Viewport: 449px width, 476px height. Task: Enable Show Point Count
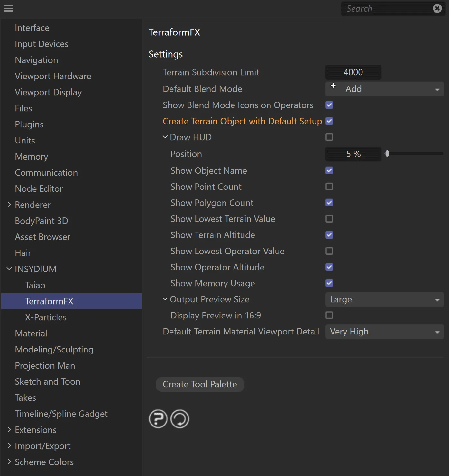pos(329,187)
